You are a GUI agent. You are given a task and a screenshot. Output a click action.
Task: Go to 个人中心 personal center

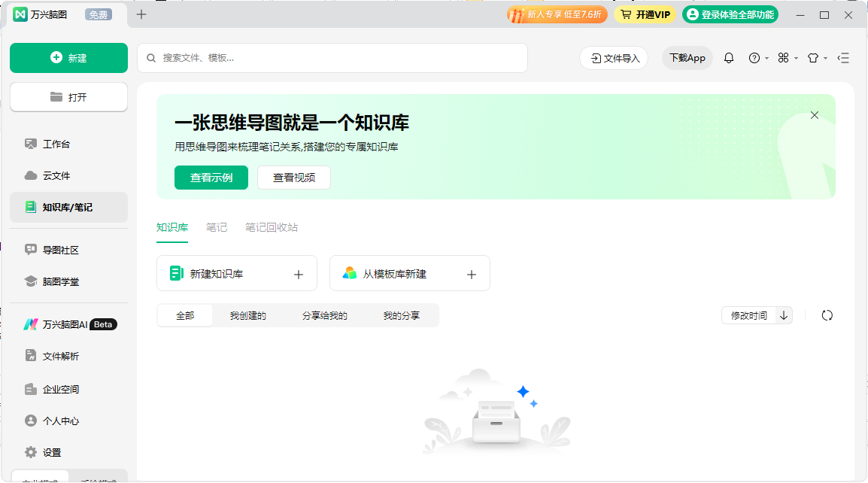click(68, 421)
